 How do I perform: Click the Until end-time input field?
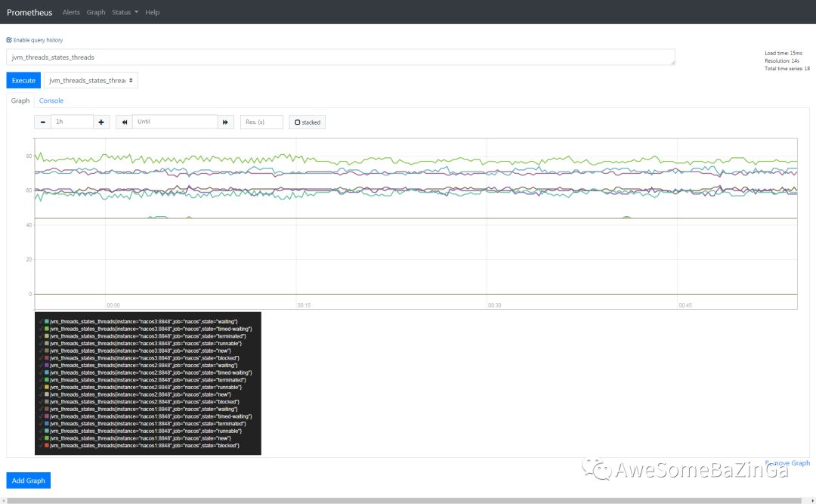[175, 122]
